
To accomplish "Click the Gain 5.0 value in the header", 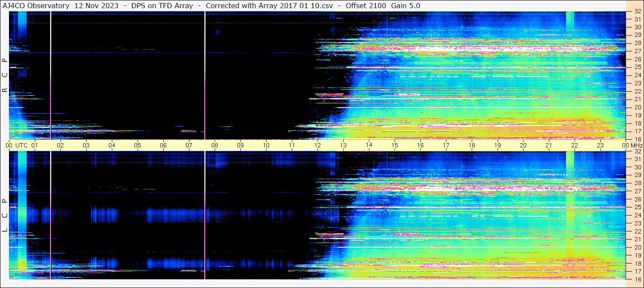I will (x=405, y=6).
